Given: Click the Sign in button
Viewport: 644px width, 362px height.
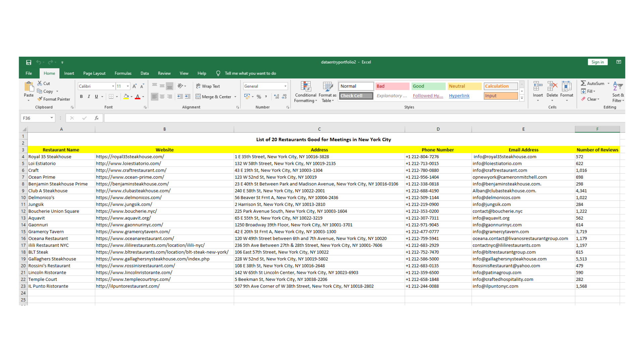Looking at the screenshot, I should click(597, 62).
